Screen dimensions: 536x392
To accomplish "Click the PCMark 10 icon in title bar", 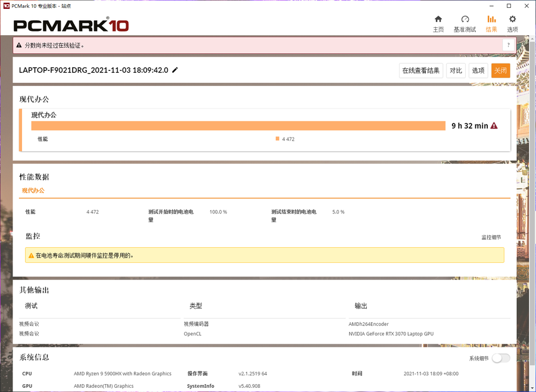I will pyautogui.click(x=6, y=5).
